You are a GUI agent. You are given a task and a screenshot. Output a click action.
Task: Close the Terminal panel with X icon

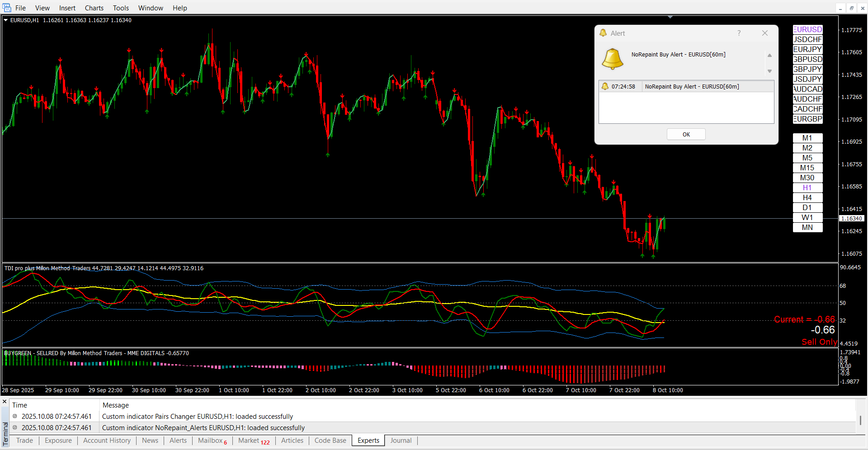pos(5,401)
